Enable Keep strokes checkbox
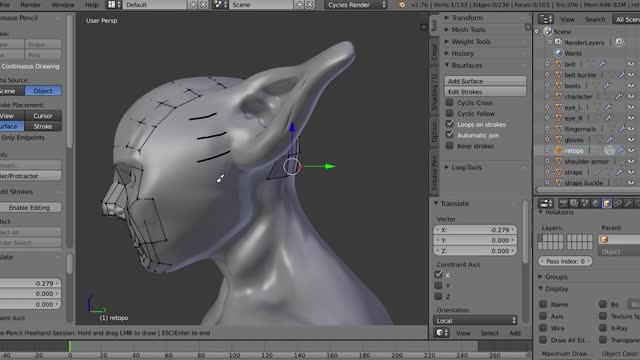This screenshot has height=360, width=640. pyautogui.click(x=449, y=146)
